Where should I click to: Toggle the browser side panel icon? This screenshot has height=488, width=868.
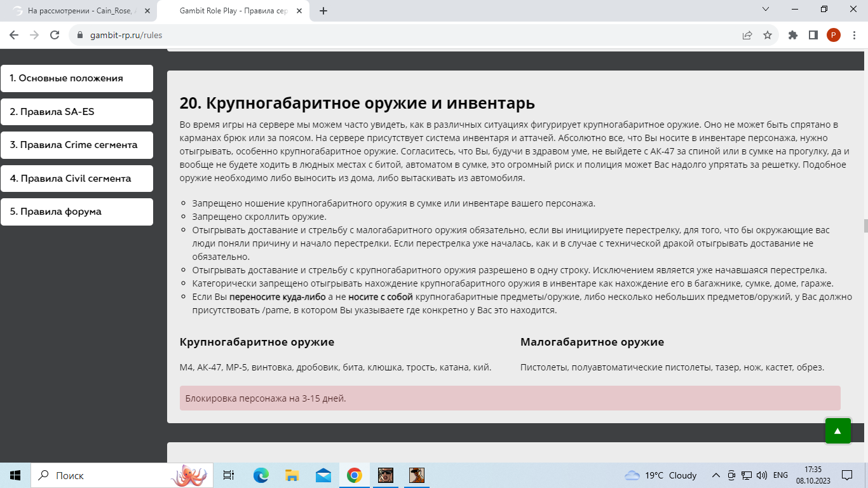point(813,35)
